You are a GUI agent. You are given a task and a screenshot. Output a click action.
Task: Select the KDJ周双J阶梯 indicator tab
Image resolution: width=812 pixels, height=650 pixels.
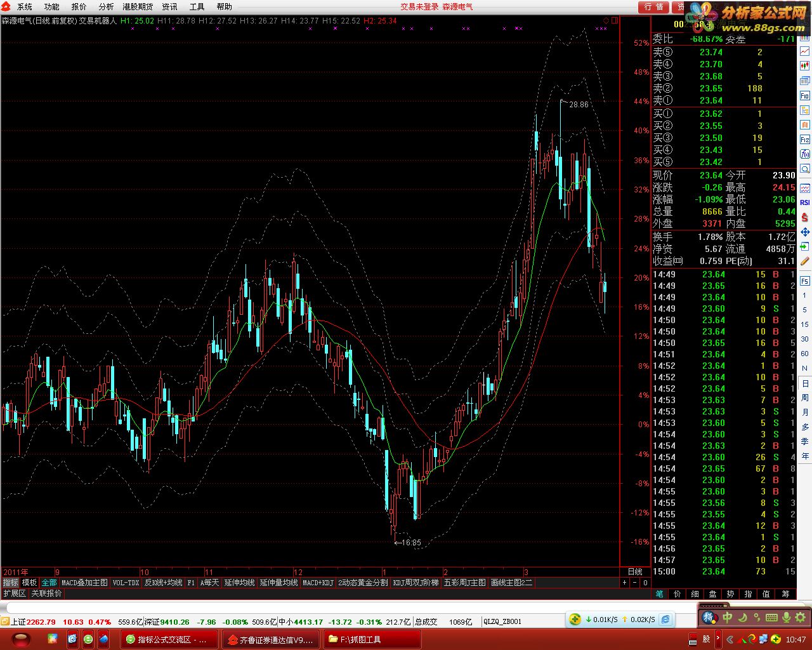(x=416, y=583)
